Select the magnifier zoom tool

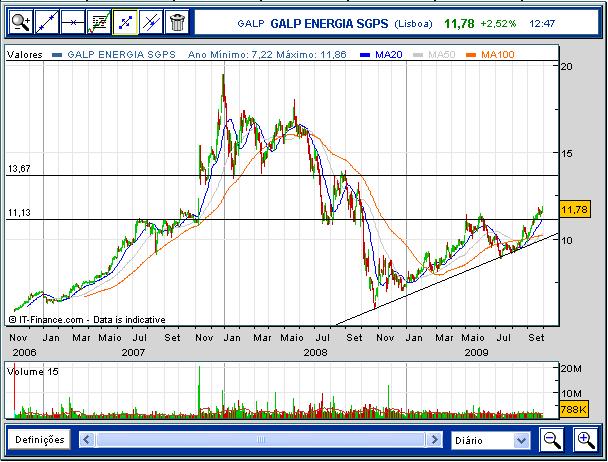[x=21, y=22]
